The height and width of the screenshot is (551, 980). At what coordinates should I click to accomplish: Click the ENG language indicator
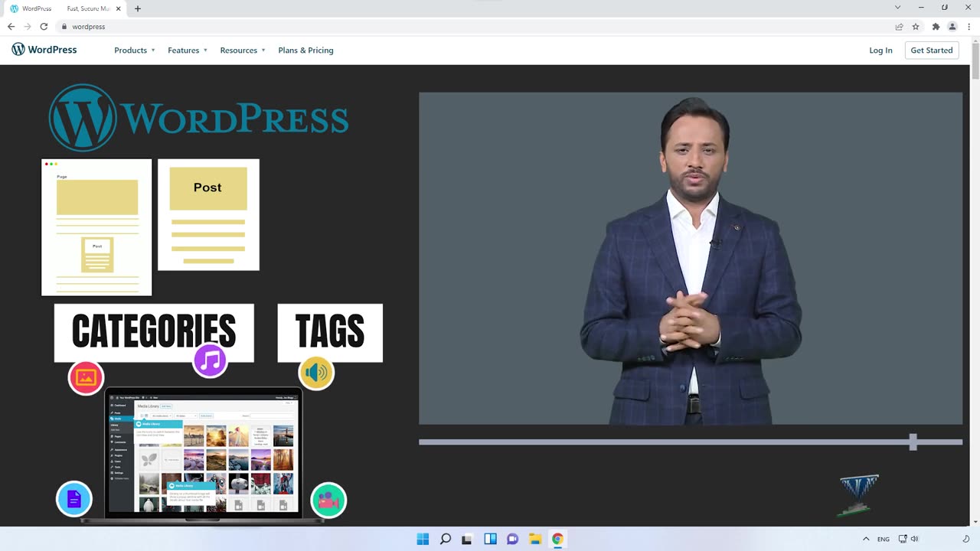tap(884, 539)
